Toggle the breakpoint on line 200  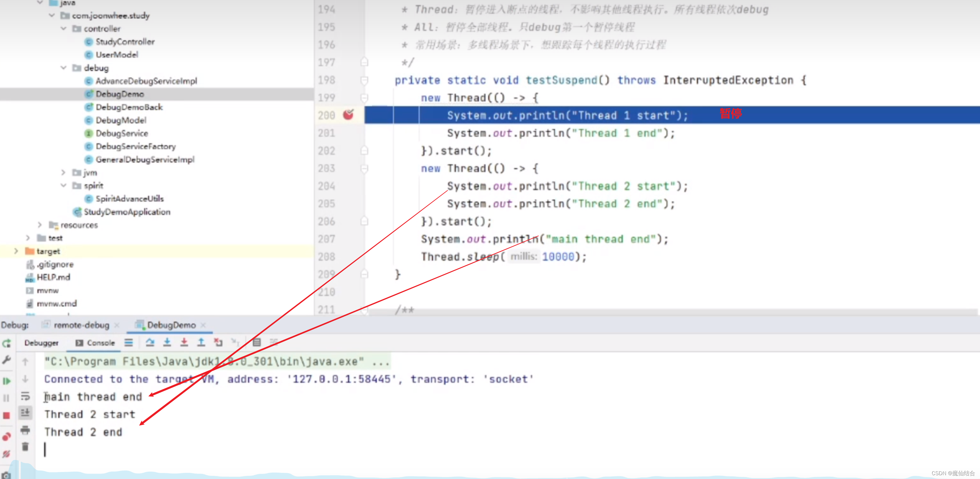pyautogui.click(x=348, y=115)
